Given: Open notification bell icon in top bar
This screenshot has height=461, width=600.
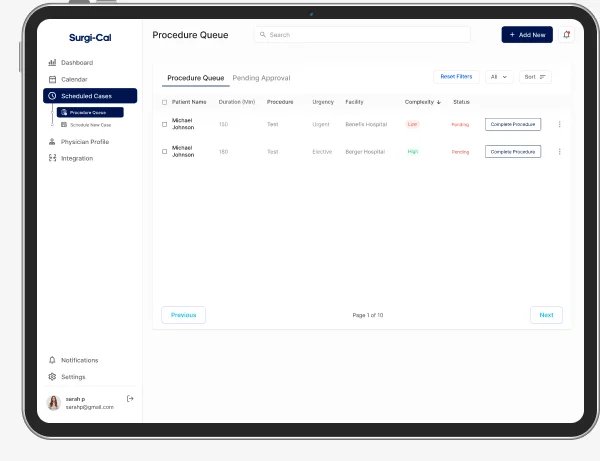Looking at the screenshot, I should (566, 35).
